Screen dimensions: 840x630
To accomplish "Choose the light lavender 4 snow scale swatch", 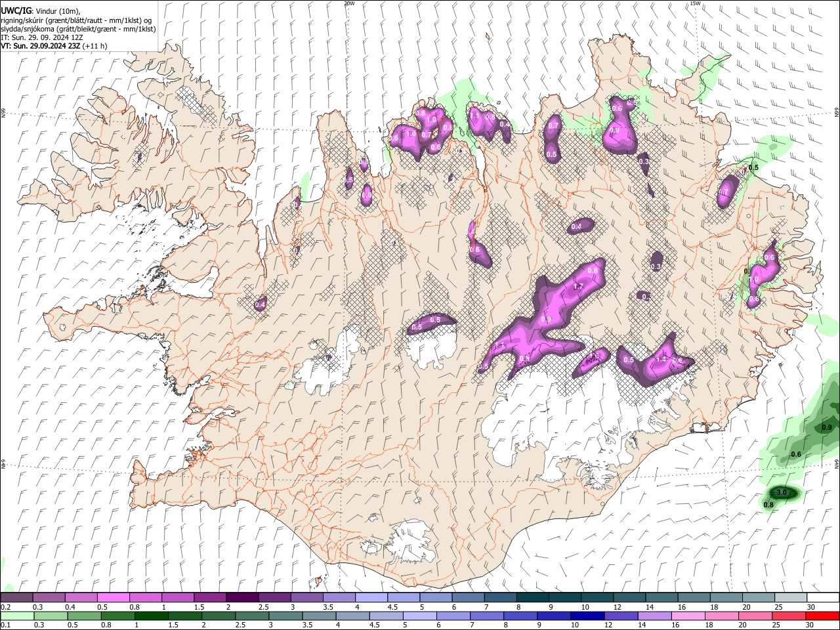I will [x=371, y=598].
